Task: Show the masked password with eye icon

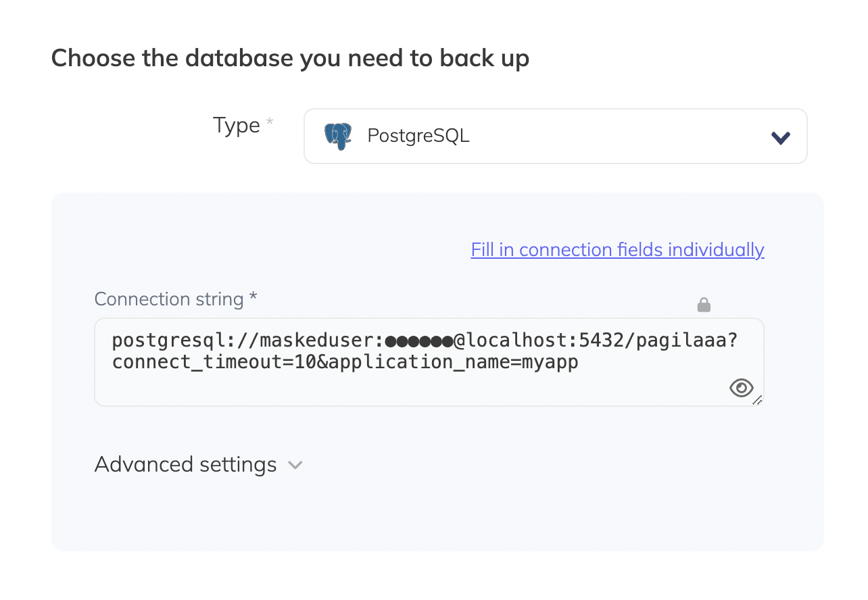Action: point(741,388)
